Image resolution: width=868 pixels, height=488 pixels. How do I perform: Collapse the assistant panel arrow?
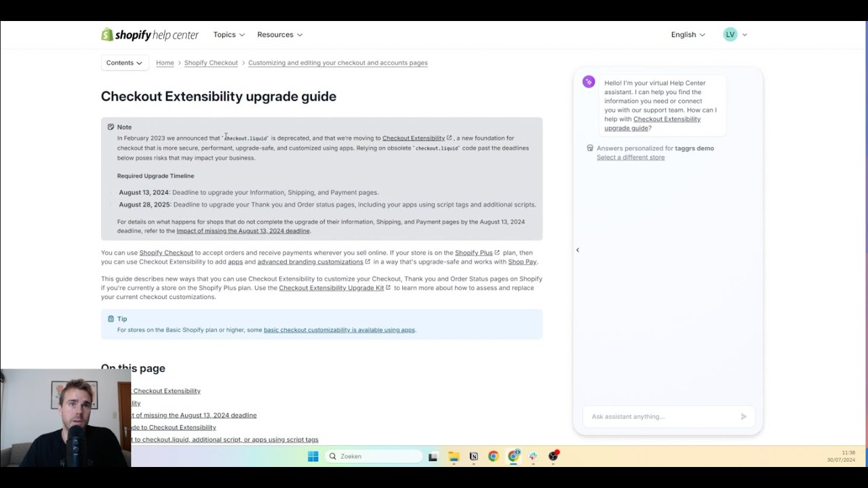click(x=578, y=250)
